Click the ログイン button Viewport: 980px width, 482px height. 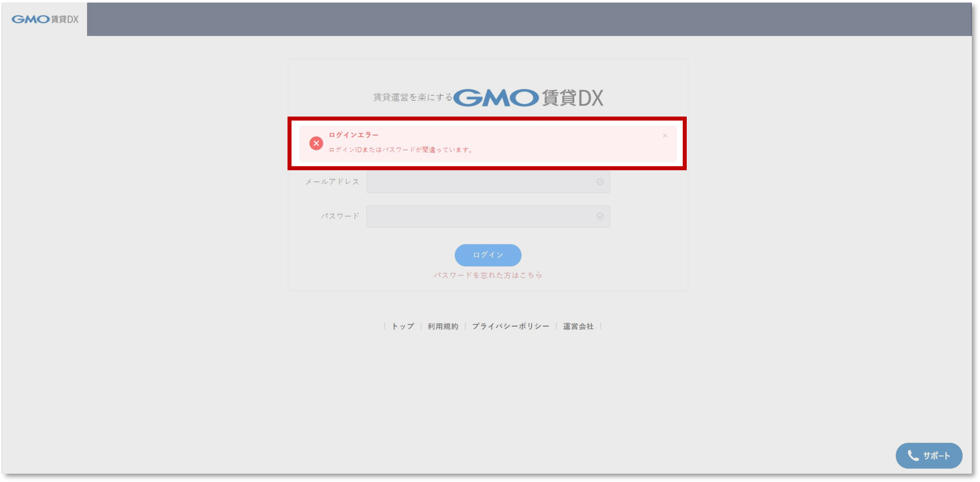488,255
